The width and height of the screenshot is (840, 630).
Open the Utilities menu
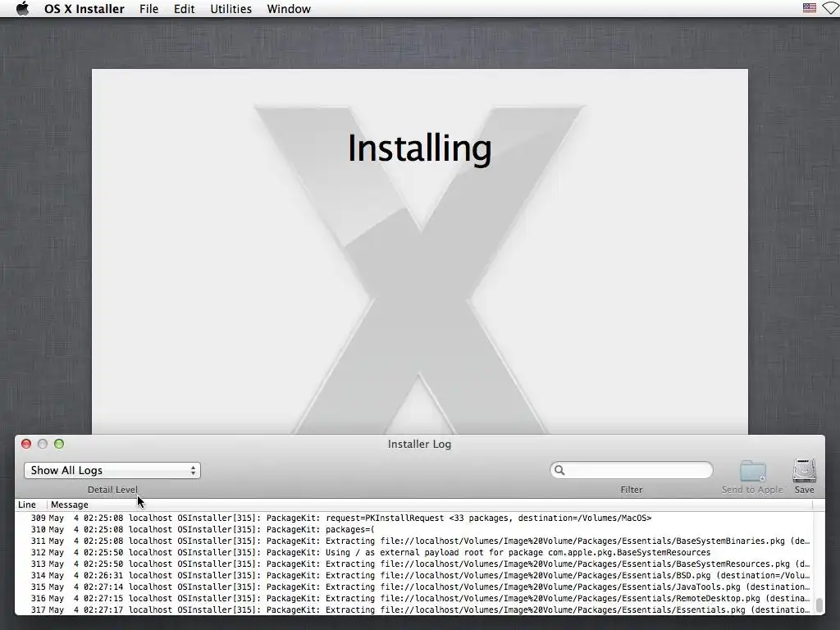pyautogui.click(x=231, y=8)
